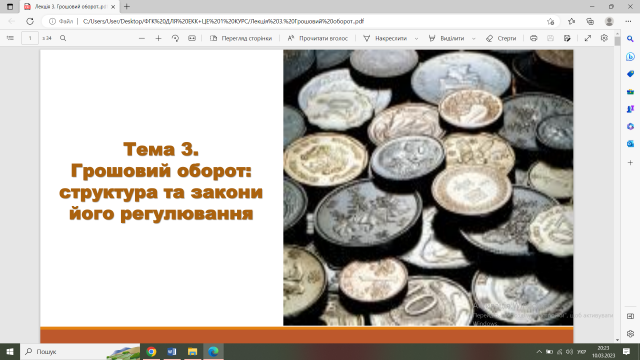640x360 pixels.
Task: Open File Explorer from the taskbar
Action: (x=192, y=351)
